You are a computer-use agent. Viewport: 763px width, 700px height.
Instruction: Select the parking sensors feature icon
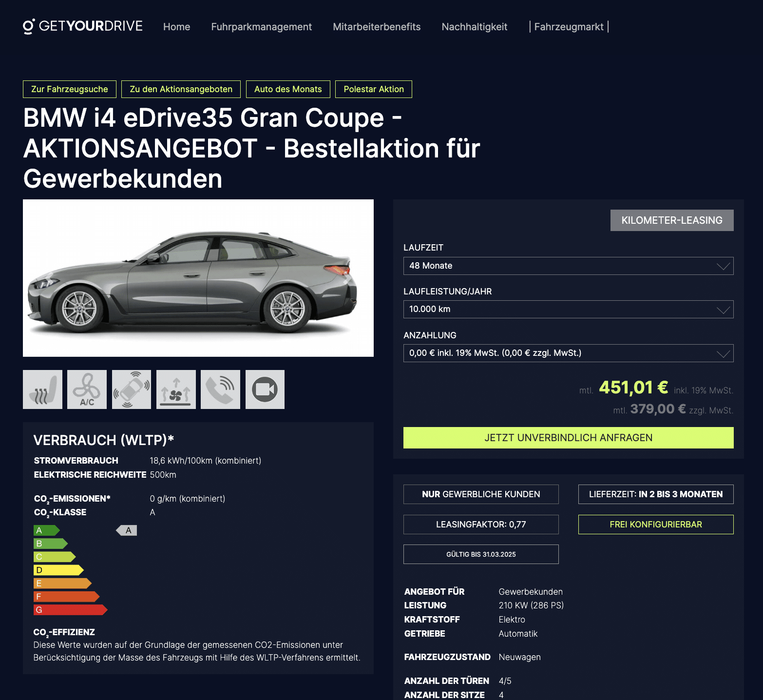[x=132, y=389]
